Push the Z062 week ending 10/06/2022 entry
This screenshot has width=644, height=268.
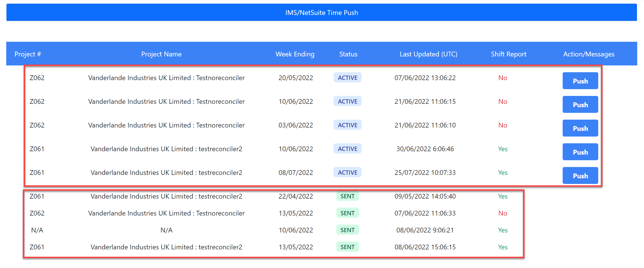[x=580, y=104]
